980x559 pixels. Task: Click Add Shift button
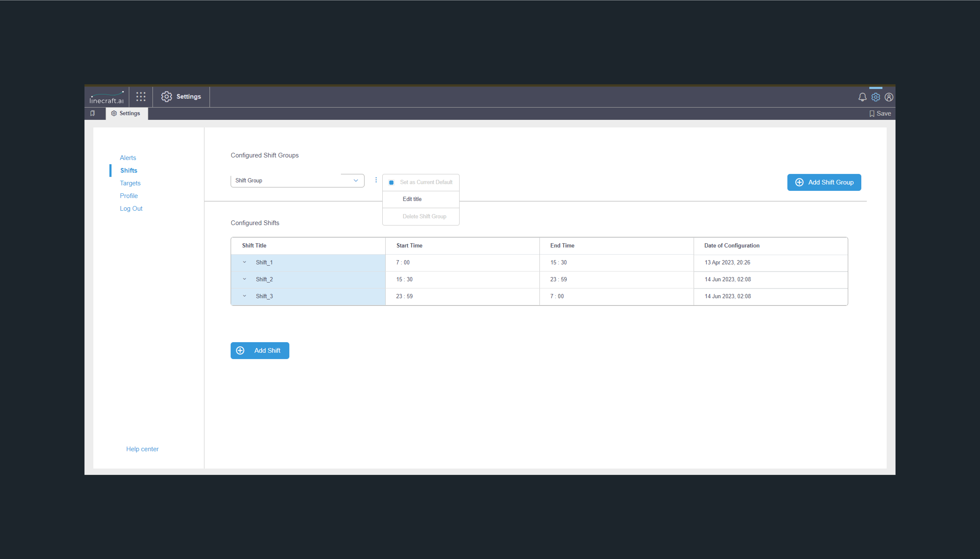[x=260, y=351]
